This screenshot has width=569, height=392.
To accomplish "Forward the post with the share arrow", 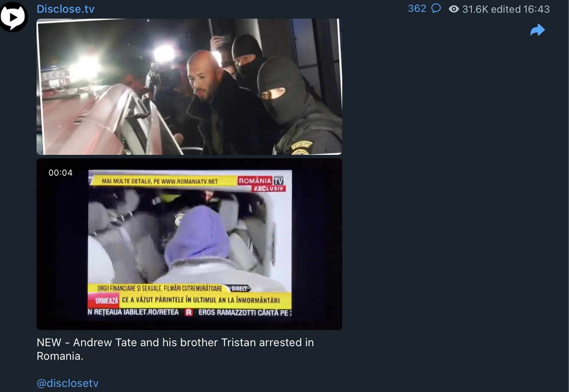I will tap(538, 30).
